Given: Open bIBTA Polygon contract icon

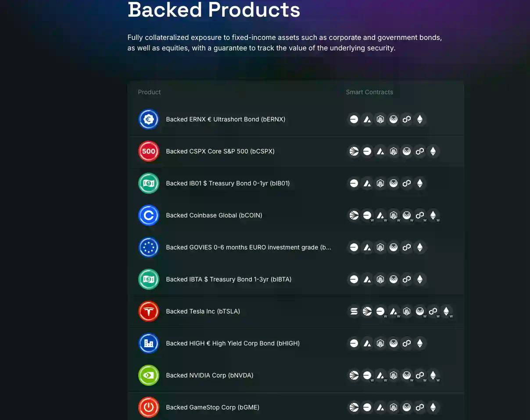Looking at the screenshot, I should (x=407, y=279).
